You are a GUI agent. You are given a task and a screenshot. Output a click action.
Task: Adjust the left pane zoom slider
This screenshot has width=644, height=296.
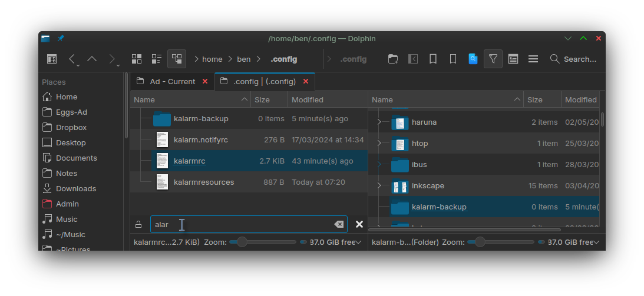point(262,242)
